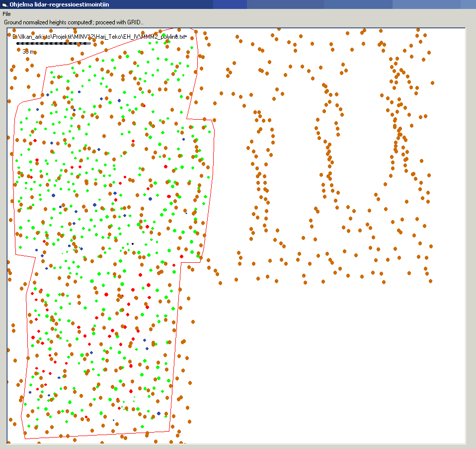The width and height of the screenshot is (476, 449).
Task: Select the rightmost orange point on the map
Action: [x=433, y=83]
